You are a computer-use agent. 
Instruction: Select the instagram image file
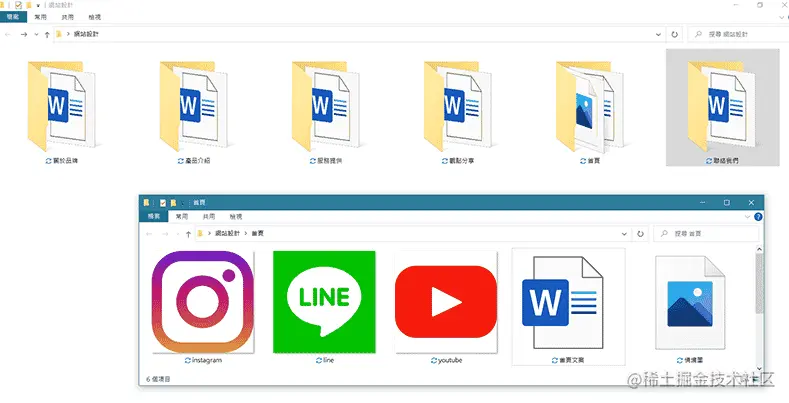tap(203, 307)
